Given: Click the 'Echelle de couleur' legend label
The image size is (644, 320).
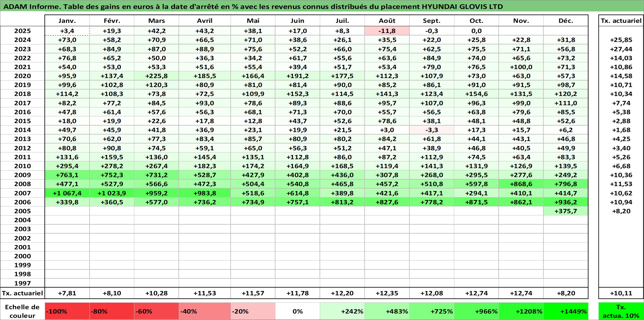Looking at the screenshot, I should click(22, 311).
